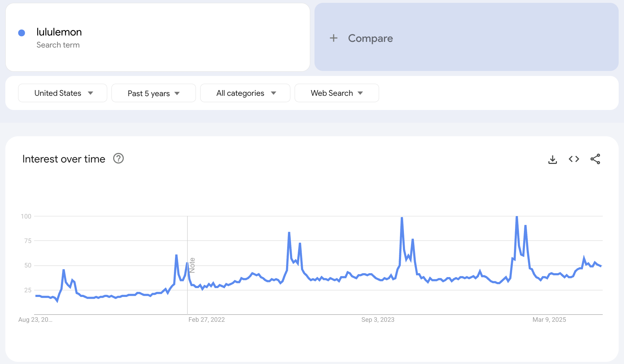Click the Note marker on the chart
This screenshot has width=624, height=364.
coord(192,265)
